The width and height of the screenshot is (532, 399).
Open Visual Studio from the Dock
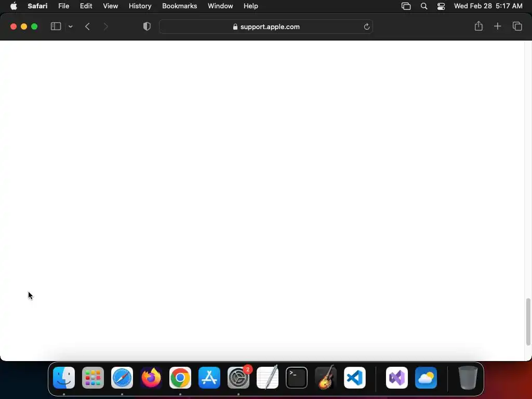396,378
